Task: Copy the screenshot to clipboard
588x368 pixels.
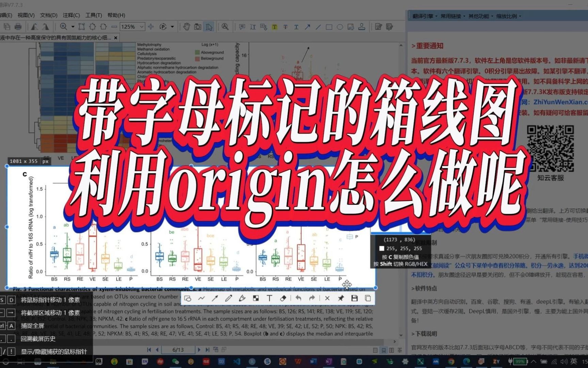Action: 368,298
